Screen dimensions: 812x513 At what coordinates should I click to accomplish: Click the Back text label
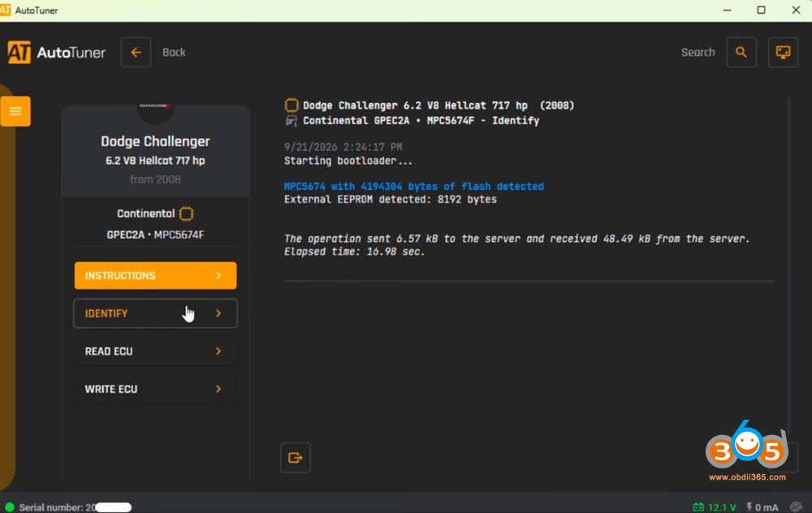pyautogui.click(x=174, y=52)
